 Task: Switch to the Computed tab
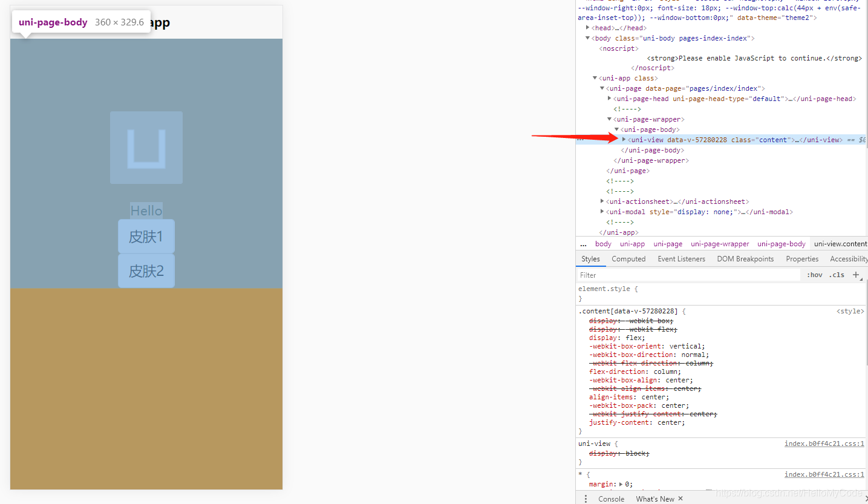pos(628,259)
